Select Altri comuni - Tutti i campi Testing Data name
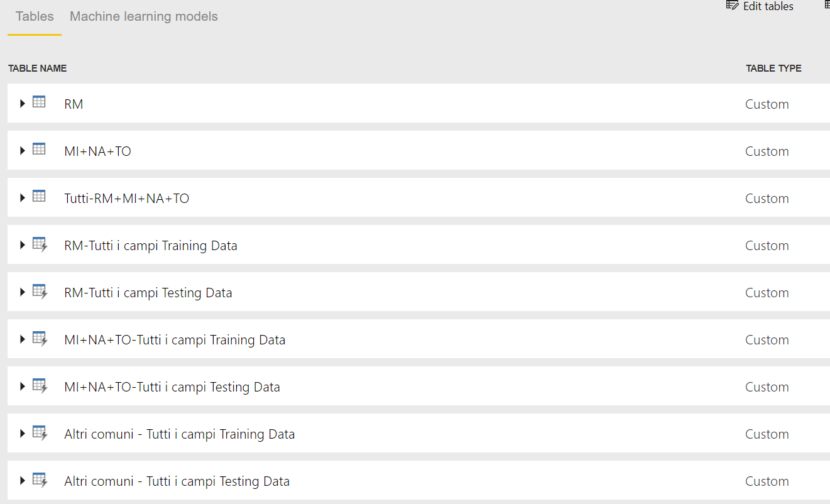830x504 pixels. (x=177, y=481)
